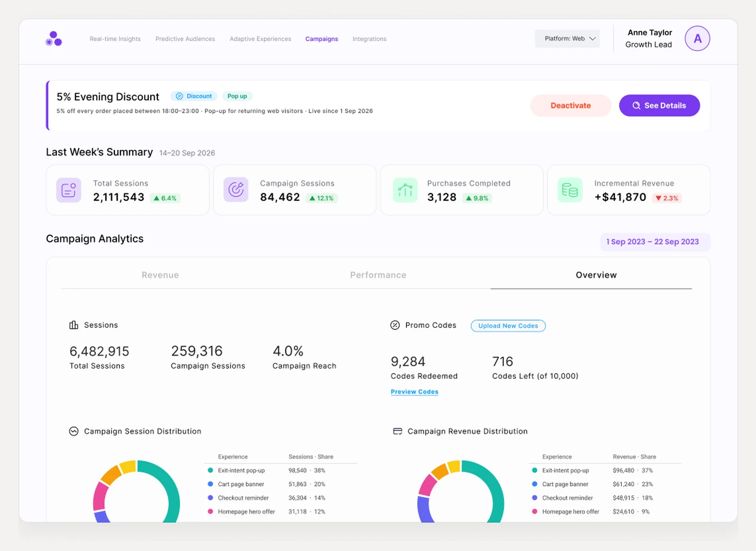Click the magnifier icon in See Details
This screenshot has width=756, height=551.
[x=636, y=105]
